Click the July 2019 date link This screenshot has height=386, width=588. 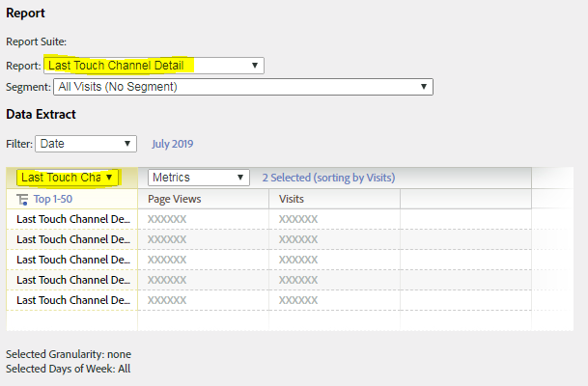(x=173, y=144)
